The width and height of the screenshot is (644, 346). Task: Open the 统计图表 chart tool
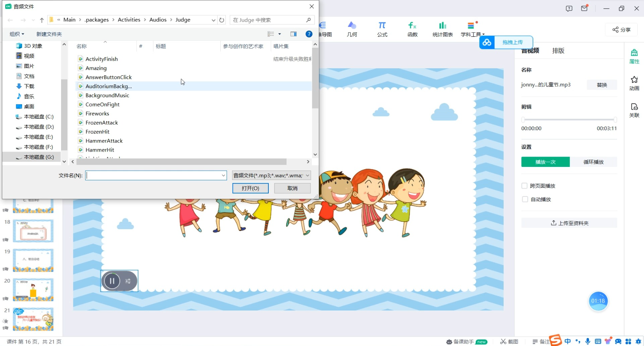click(x=443, y=30)
